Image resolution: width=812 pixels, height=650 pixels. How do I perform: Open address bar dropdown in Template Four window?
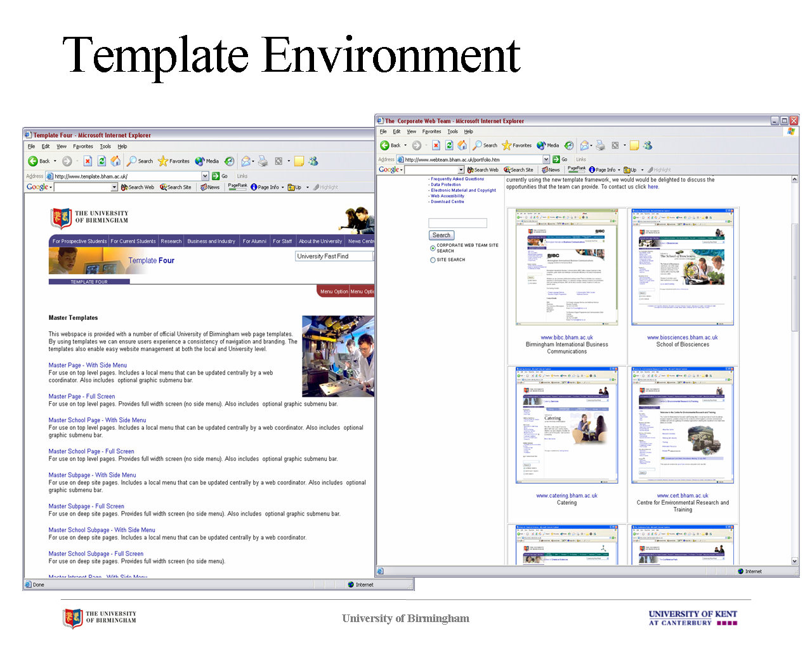pyautogui.click(x=205, y=176)
